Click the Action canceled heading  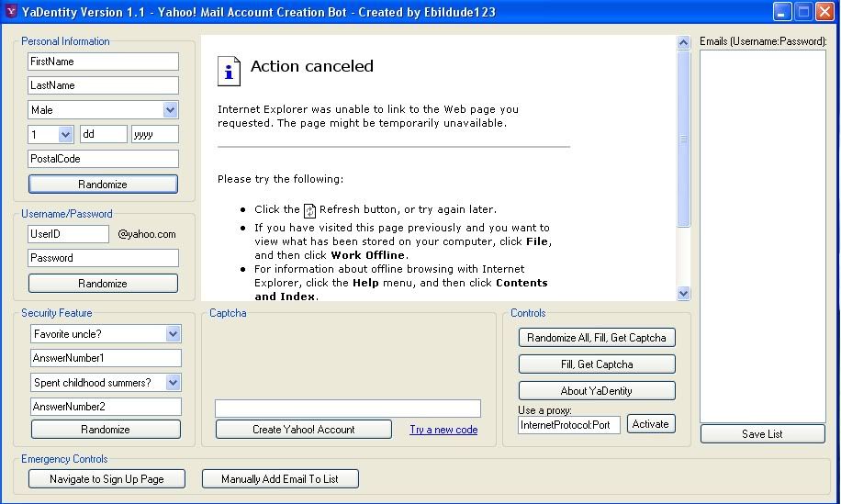312,66
